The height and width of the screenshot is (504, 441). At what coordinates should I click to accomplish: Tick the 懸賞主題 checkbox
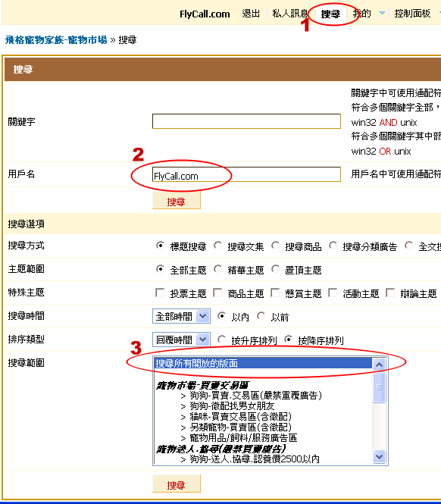[x=275, y=293]
